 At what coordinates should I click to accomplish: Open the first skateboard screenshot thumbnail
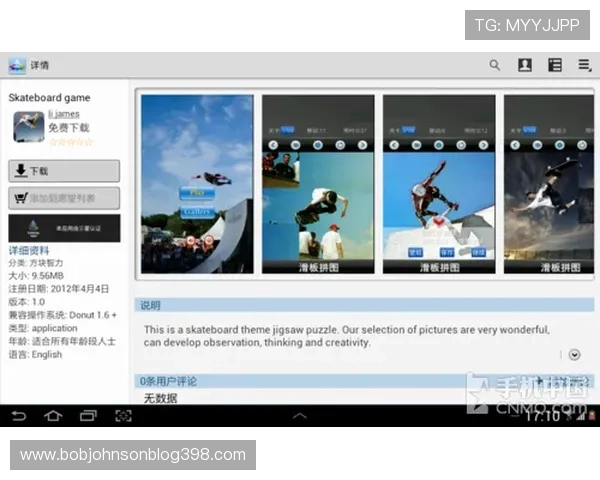coord(197,184)
